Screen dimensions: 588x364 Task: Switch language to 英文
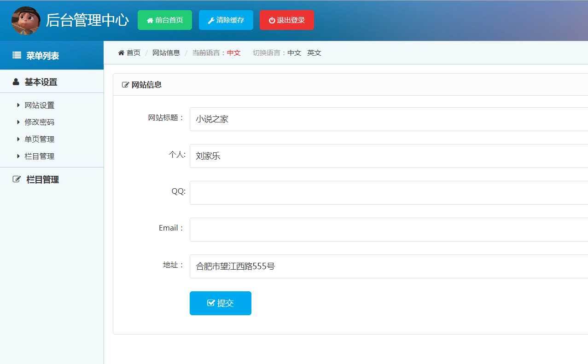[314, 53]
